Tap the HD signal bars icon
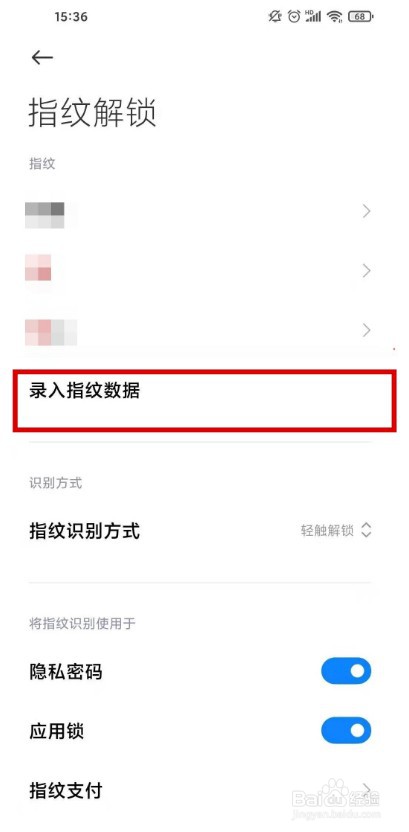The width and height of the screenshot is (409, 832). tap(313, 17)
